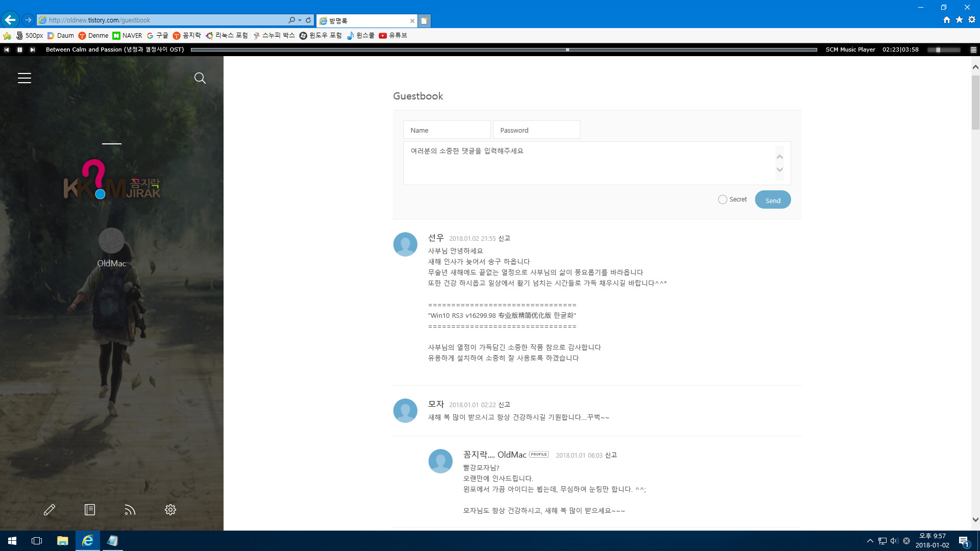This screenshot has width=980, height=551.
Task: Select the 방명록 browser tab
Action: [x=366, y=21]
